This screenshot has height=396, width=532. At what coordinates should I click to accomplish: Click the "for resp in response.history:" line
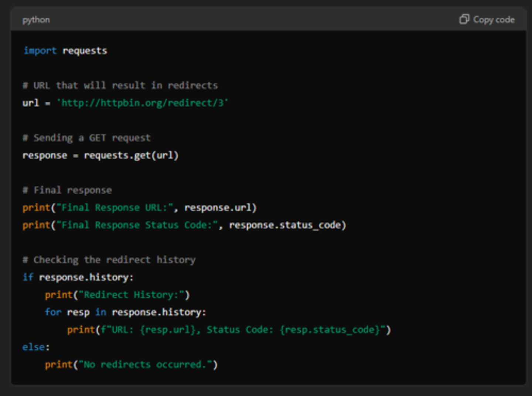(125, 312)
